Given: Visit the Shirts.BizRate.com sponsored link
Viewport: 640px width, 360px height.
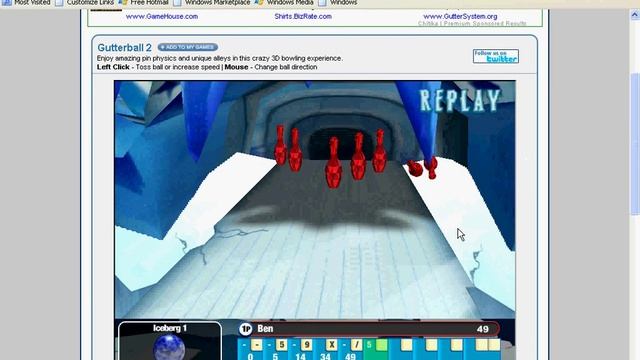Looking at the screenshot, I should [303, 16].
